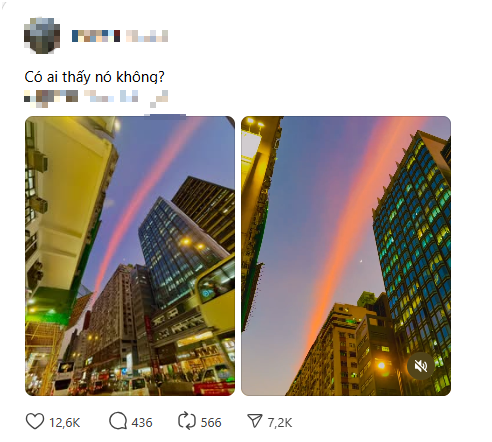Open replies via the comment bubble icon

tap(118, 421)
